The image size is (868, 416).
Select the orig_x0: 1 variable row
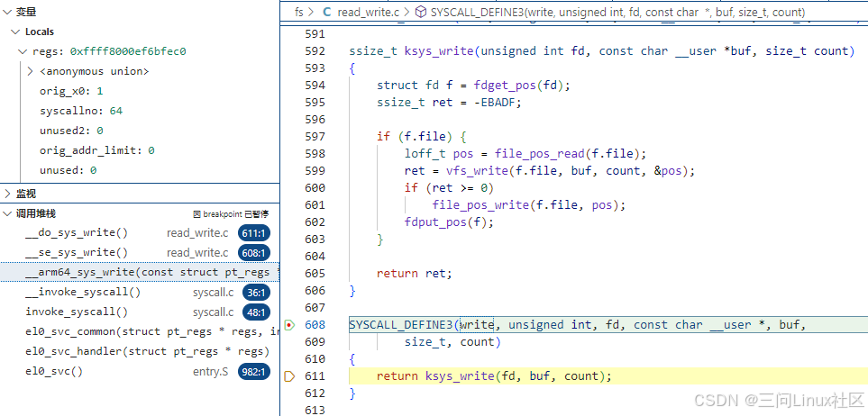[140, 91]
